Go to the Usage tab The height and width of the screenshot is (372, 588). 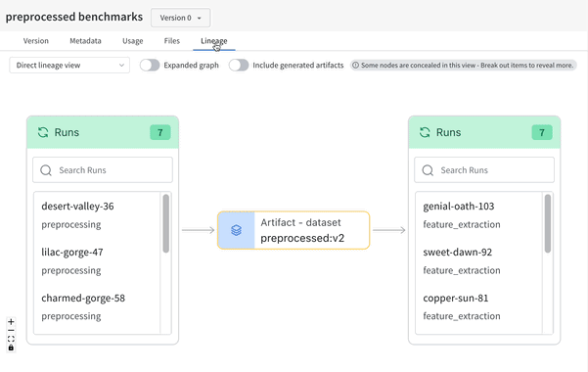coord(133,41)
